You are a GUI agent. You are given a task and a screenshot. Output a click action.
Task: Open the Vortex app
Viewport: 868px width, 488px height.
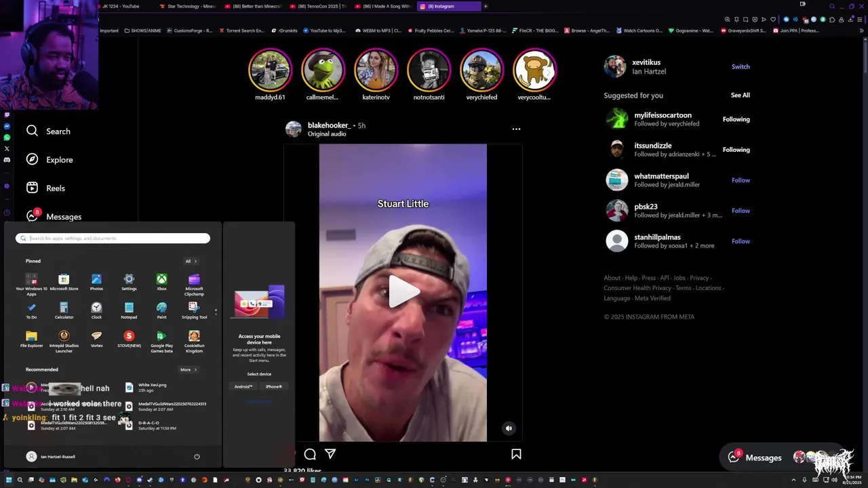coord(96,339)
